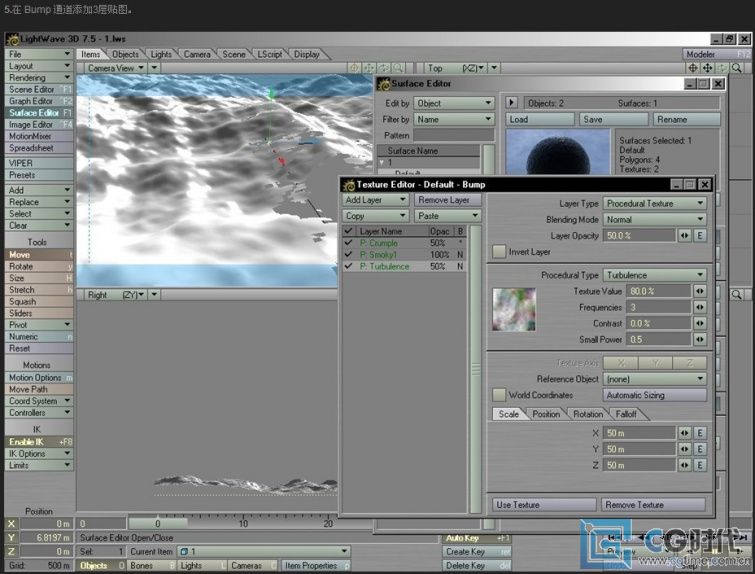Click Top viewport pan arrows icon
The image size is (755, 574).
click(x=707, y=68)
